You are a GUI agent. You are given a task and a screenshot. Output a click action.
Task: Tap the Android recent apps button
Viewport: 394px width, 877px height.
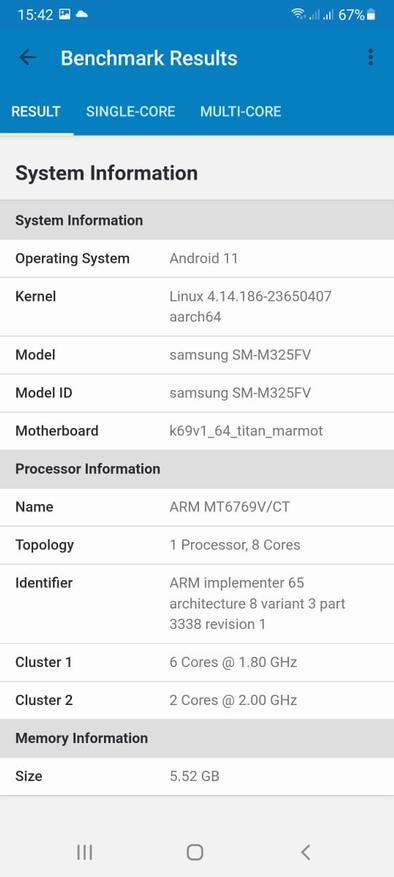pos(85,852)
